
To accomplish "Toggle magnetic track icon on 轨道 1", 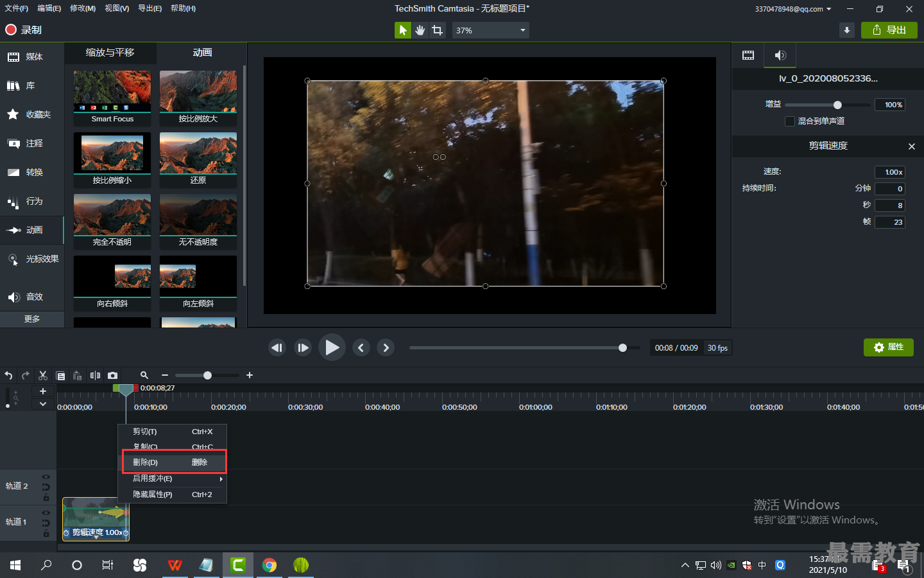I will click(x=46, y=523).
